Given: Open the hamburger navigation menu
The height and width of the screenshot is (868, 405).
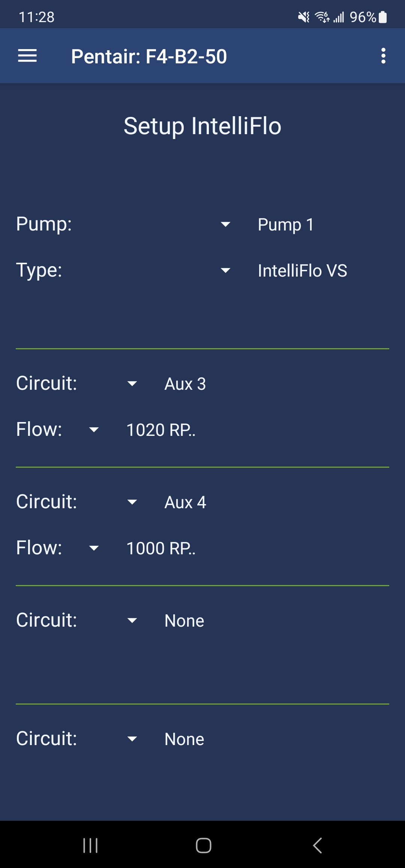Looking at the screenshot, I should 27,56.
